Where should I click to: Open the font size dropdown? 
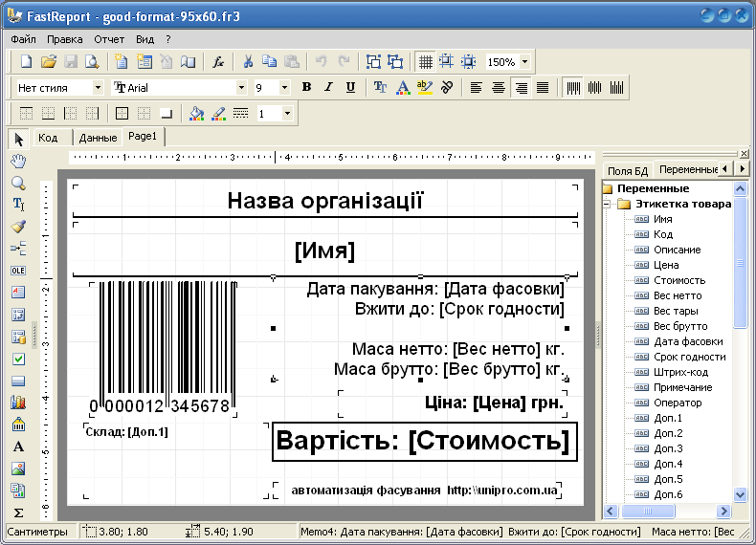284,88
